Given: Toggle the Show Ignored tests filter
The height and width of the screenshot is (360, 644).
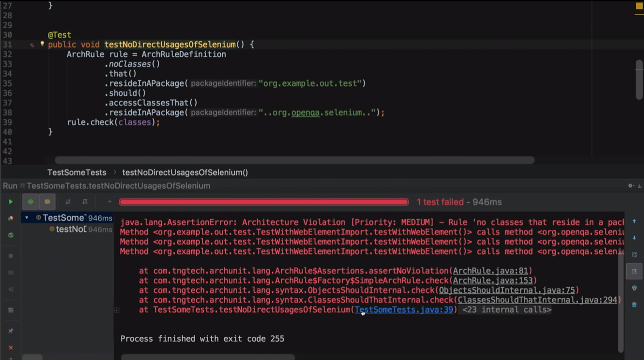Looking at the screenshot, I should click(x=47, y=202).
